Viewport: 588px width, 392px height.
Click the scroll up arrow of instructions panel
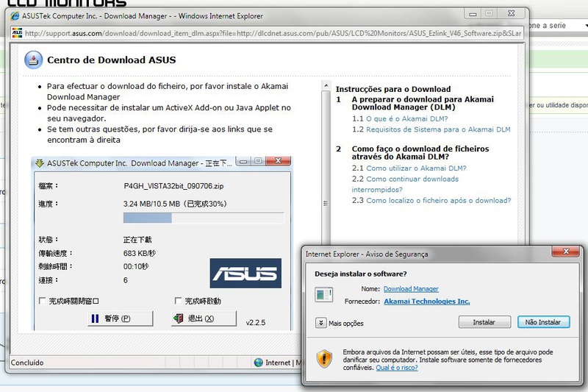(326, 85)
